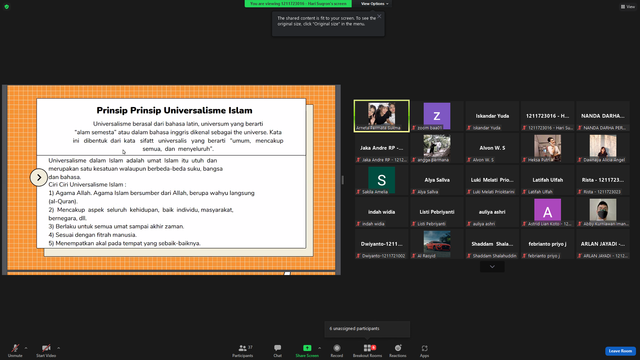Open video options arrow beside Start Video
Viewport: 640px width, 360px height.
(58, 348)
